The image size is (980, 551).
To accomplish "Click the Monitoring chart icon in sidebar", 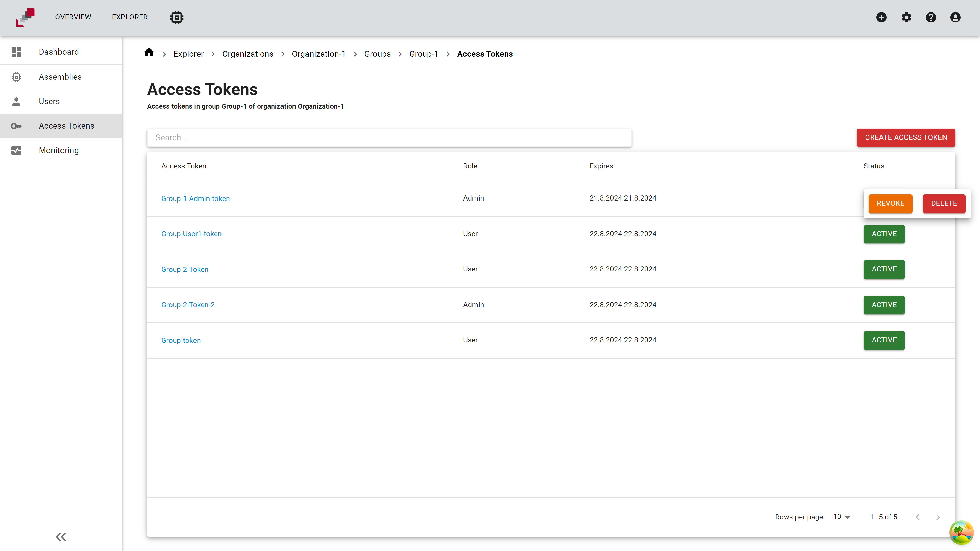I will [x=16, y=151].
